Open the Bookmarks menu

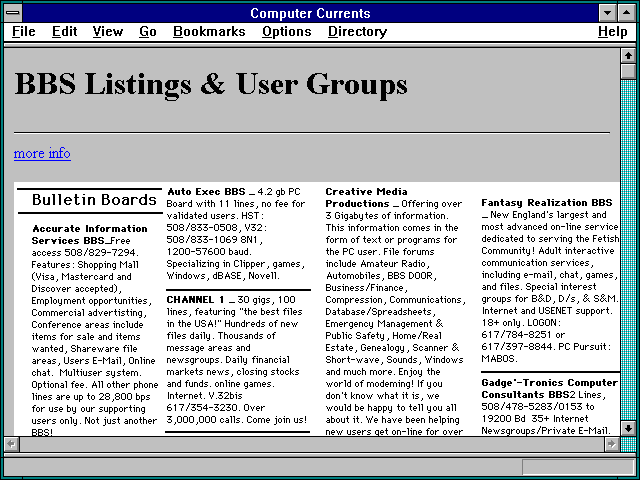pyautogui.click(x=209, y=31)
